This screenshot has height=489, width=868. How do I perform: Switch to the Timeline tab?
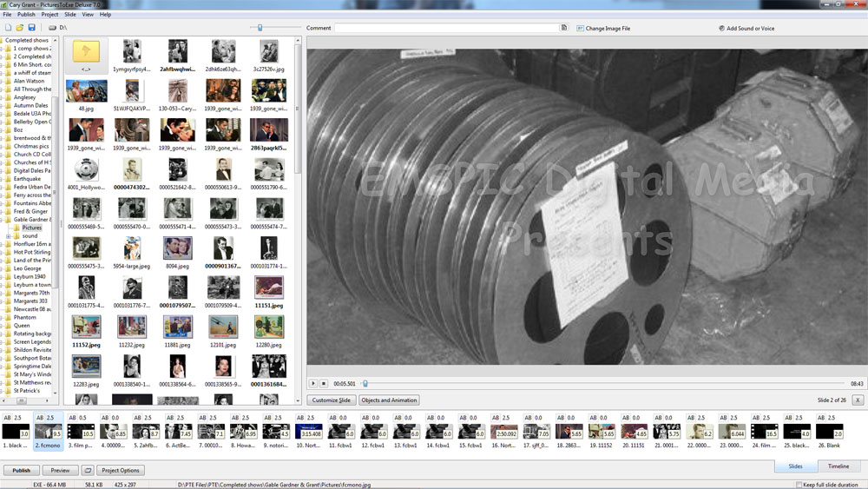[x=838, y=466]
